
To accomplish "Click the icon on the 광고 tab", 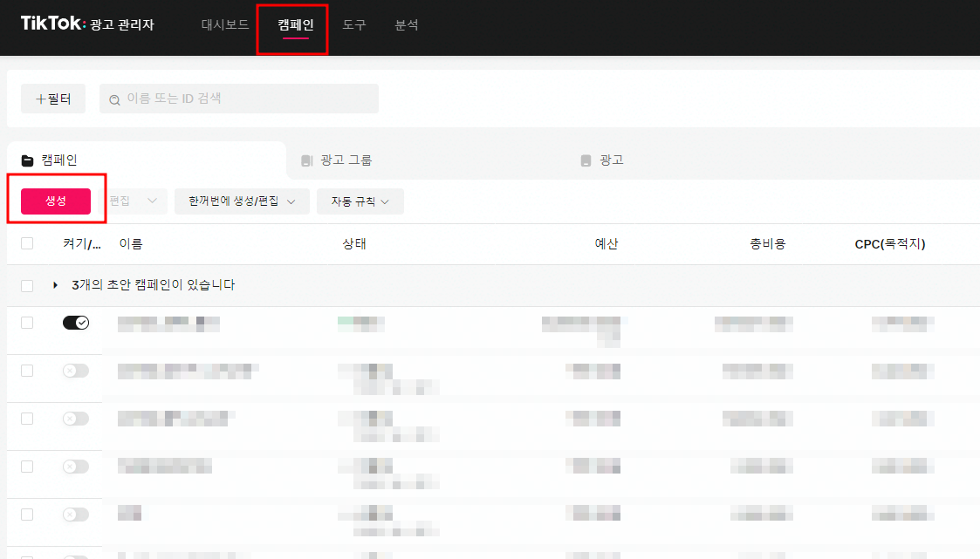I will [x=585, y=160].
